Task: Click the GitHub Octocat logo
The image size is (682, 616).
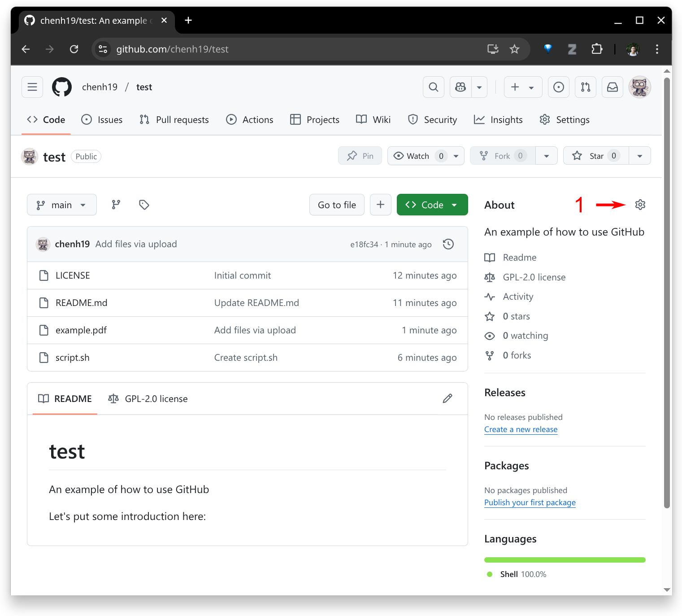Action: [62, 87]
